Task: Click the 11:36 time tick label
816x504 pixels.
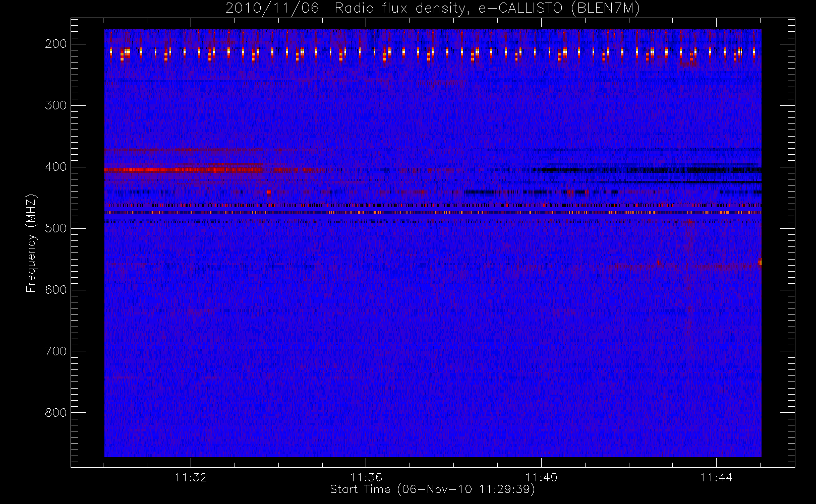Action: [x=366, y=477]
